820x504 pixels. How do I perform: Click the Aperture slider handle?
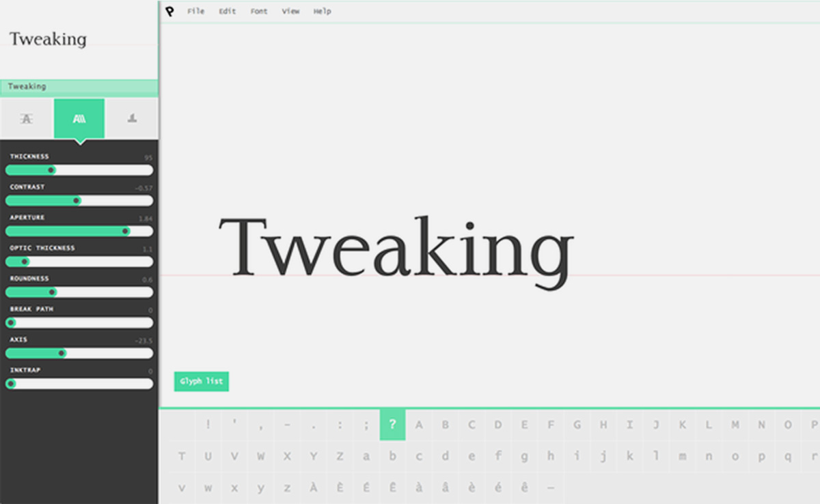click(x=126, y=232)
